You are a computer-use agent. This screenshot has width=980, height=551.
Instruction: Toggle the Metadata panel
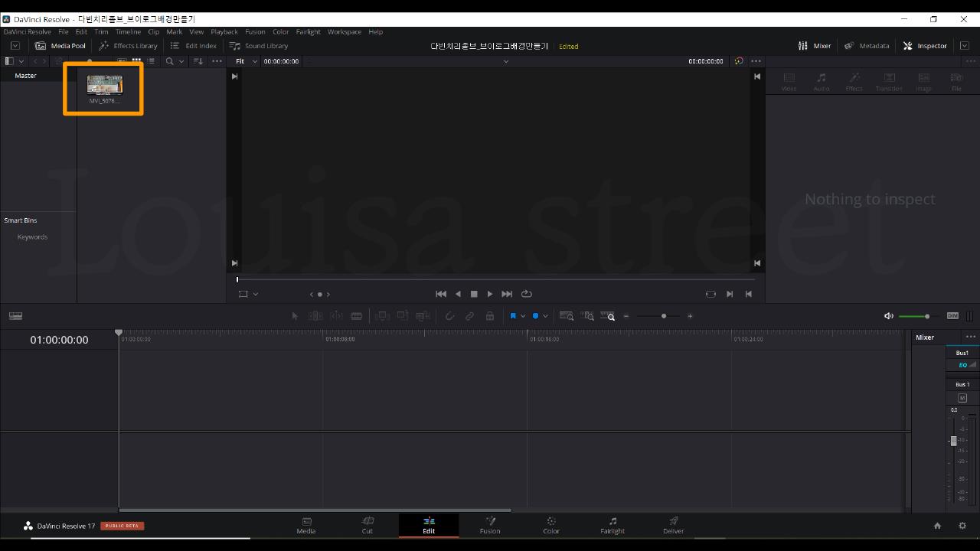click(x=867, y=46)
